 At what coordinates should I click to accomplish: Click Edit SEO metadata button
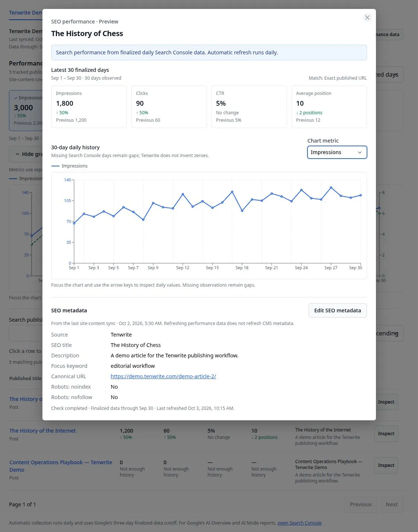click(338, 310)
